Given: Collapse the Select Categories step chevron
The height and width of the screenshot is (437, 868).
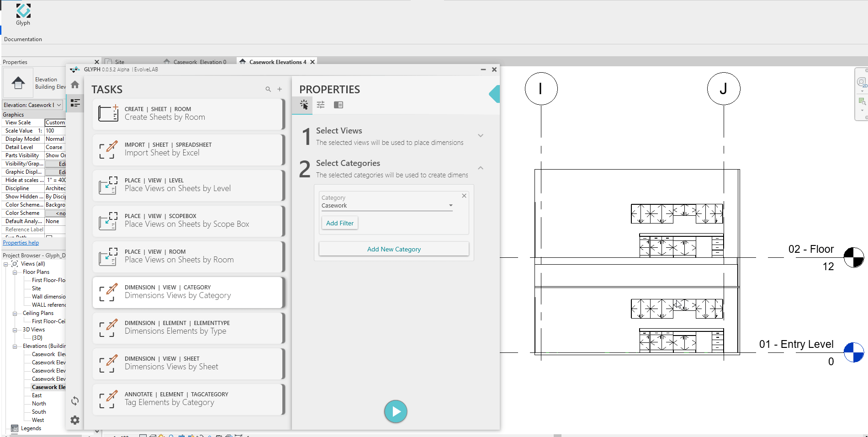Looking at the screenshot, I should point(481,168).
